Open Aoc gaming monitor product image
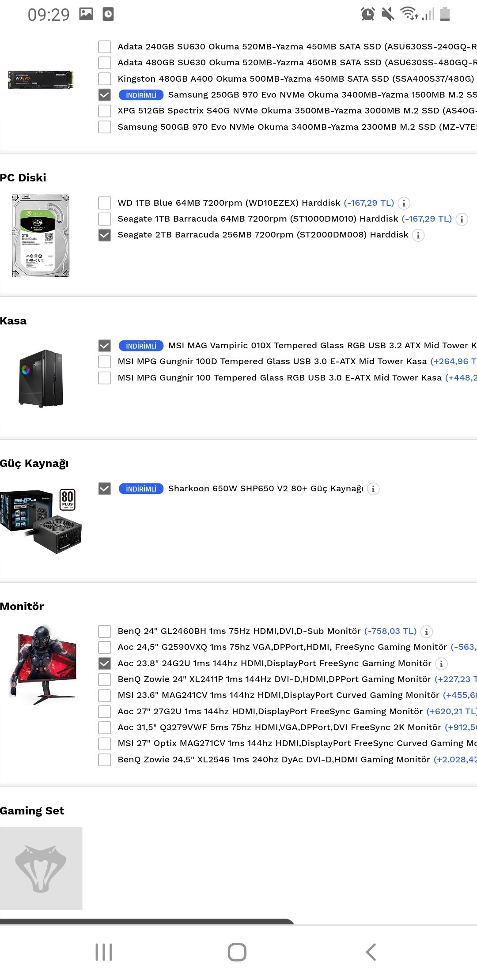Image resolution: width=477 pixels, height=980 pixels. pyautogui.click(x=43, y=664)
